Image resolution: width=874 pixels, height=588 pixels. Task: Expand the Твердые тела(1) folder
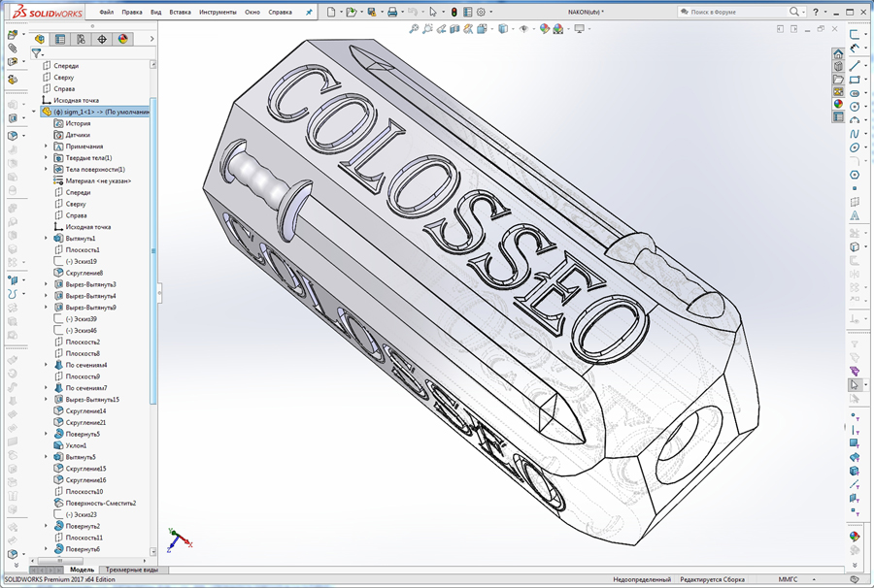(x=46, y=158)
